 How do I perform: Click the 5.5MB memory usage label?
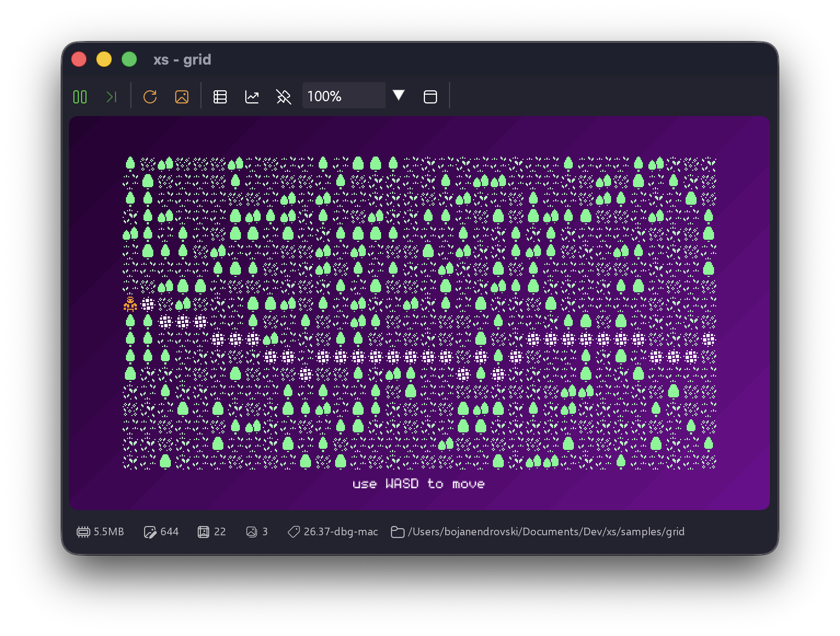[x=108, y=531]
